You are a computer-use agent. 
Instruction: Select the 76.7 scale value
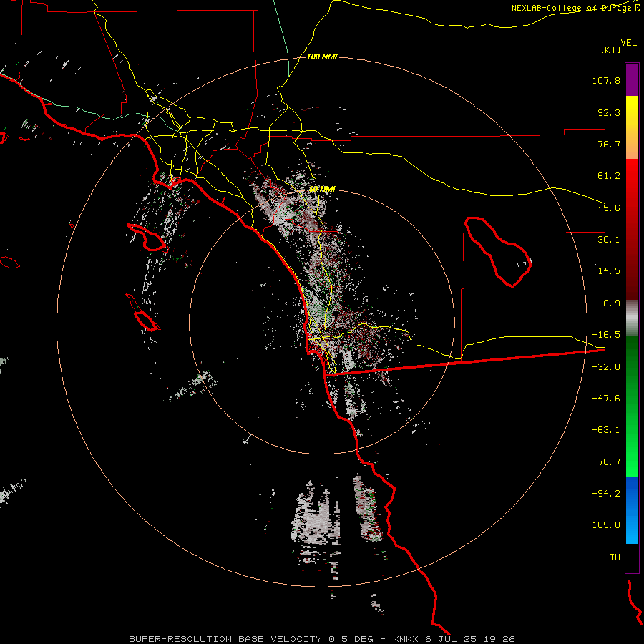point(609,144)
